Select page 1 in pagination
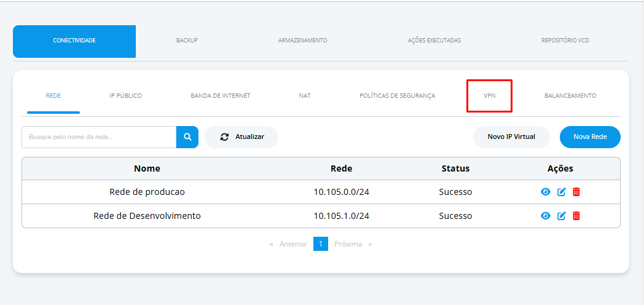This screenshot has width=644, height=305. [321, 244]
